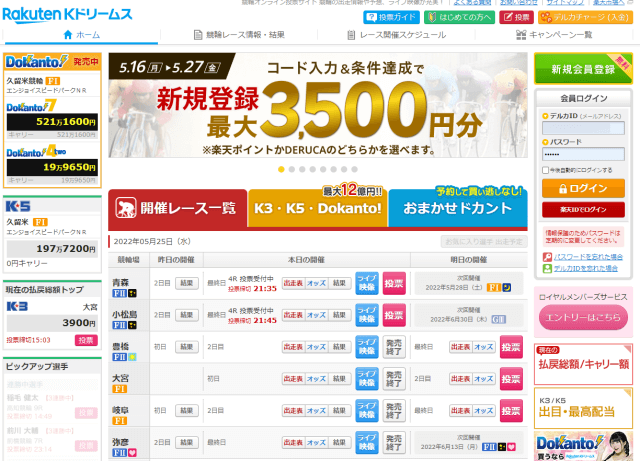640x461 pixels.
Task: Select last carousel dot indicator
Action: tap(355, 169)
